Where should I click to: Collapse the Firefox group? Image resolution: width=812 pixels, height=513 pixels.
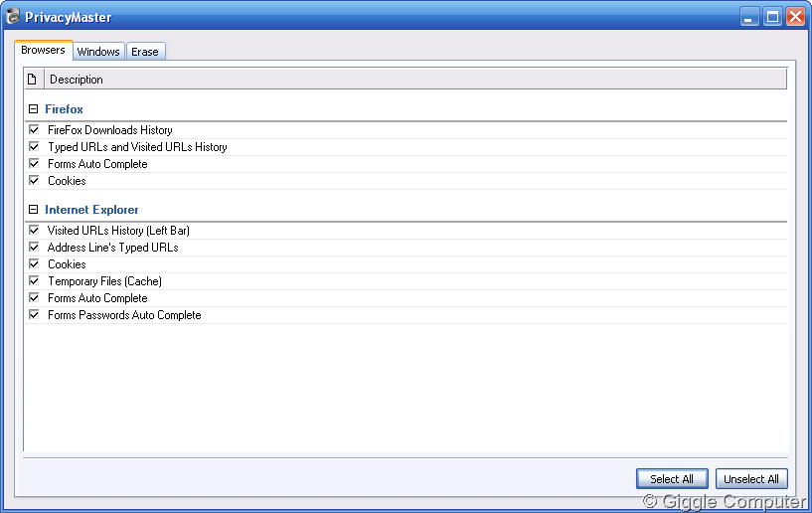point(33,108)
